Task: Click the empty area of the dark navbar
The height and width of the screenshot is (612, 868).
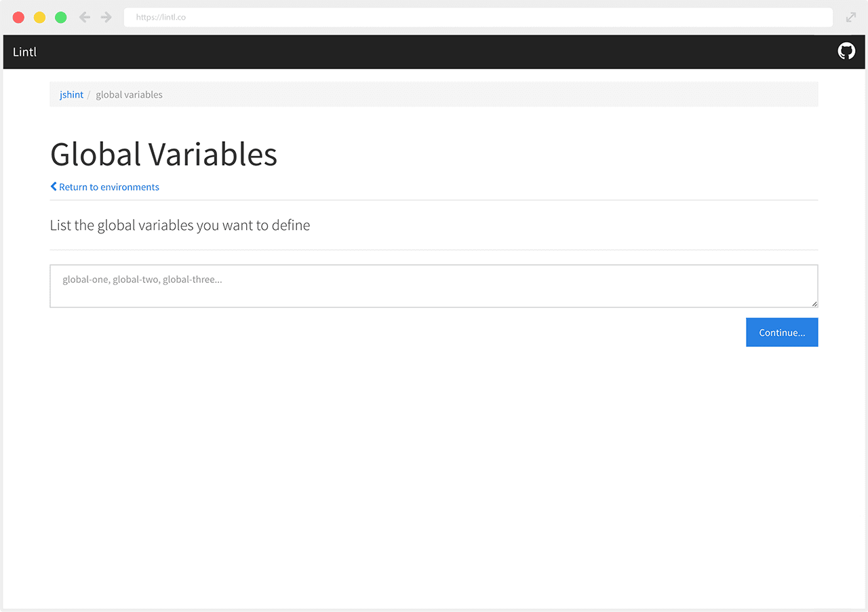Action: click(434, 52)
